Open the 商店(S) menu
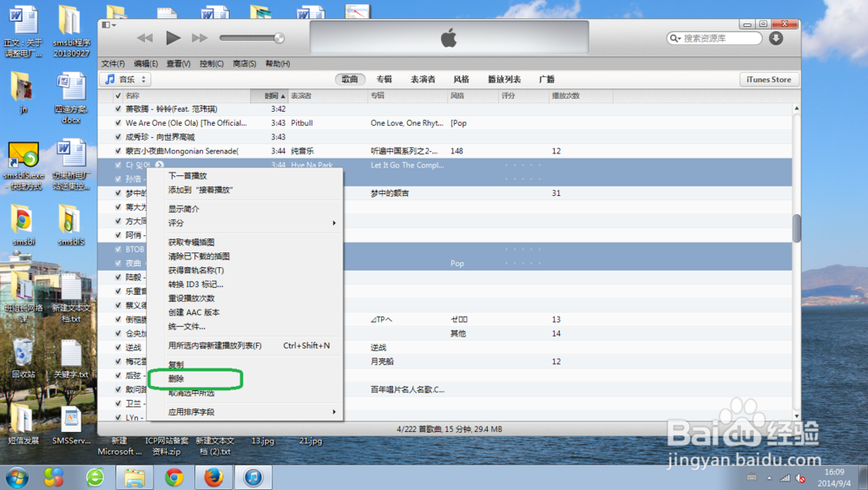868x490 pixels. click(x=244, y=63)
